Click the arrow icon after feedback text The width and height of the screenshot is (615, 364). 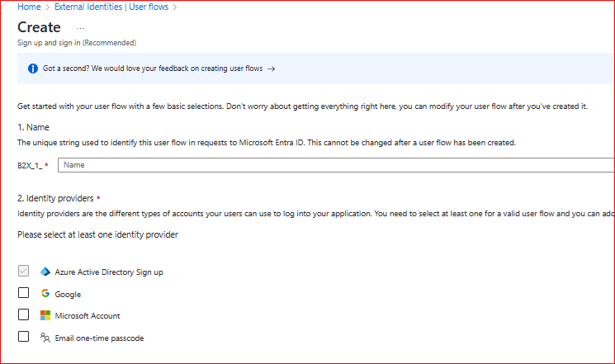click(271, 69)
